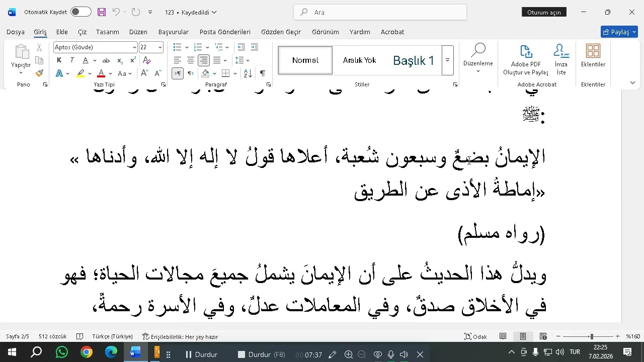The image size is (644, 362).
Task: Enable right-to-left text direction
Action: tap(191, 73)
